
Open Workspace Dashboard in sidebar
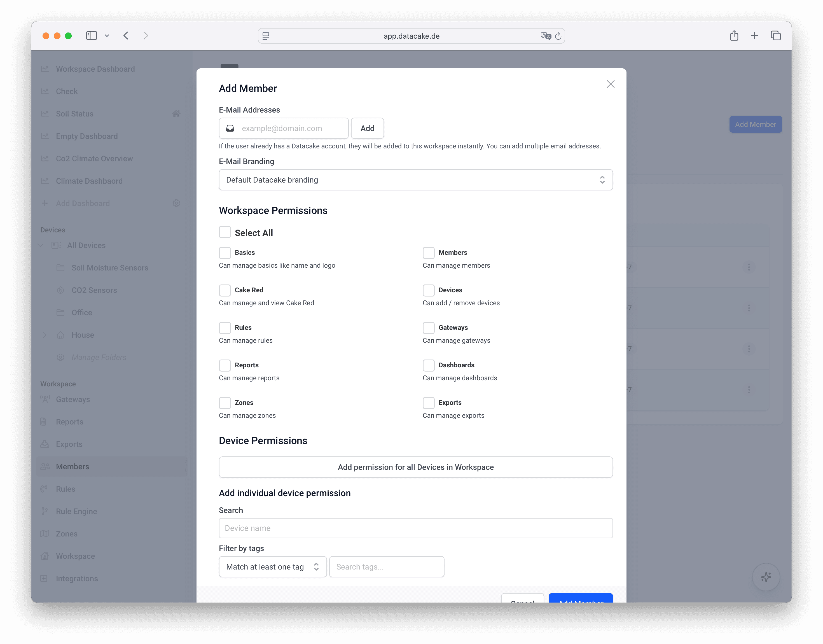(95, 69)
